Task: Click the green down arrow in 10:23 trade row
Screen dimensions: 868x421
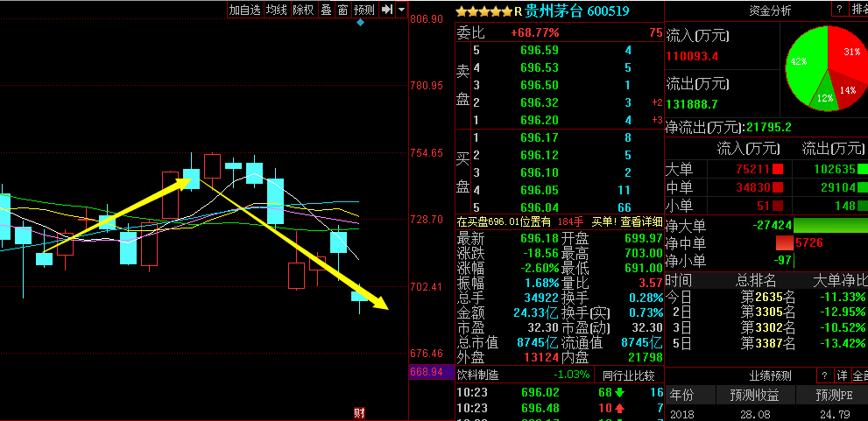Action: point(619,393)
